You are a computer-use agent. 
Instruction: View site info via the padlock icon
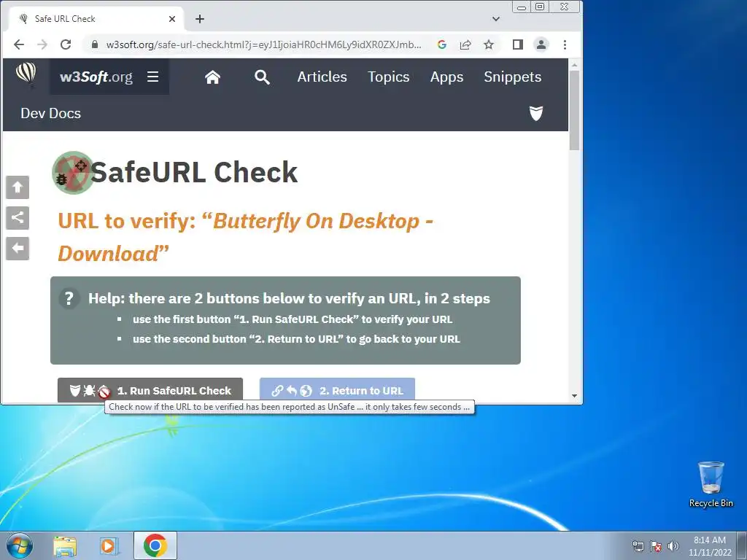[x=95, y=44]
